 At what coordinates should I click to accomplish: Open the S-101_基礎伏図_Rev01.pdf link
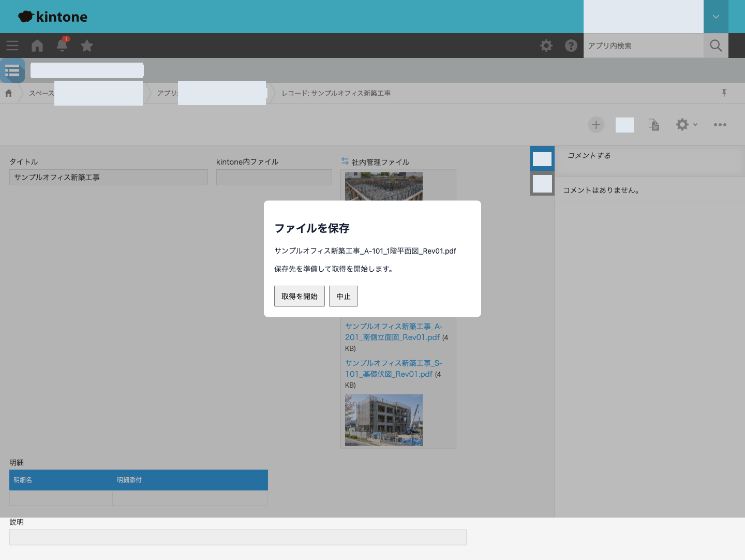click(393, 369)
